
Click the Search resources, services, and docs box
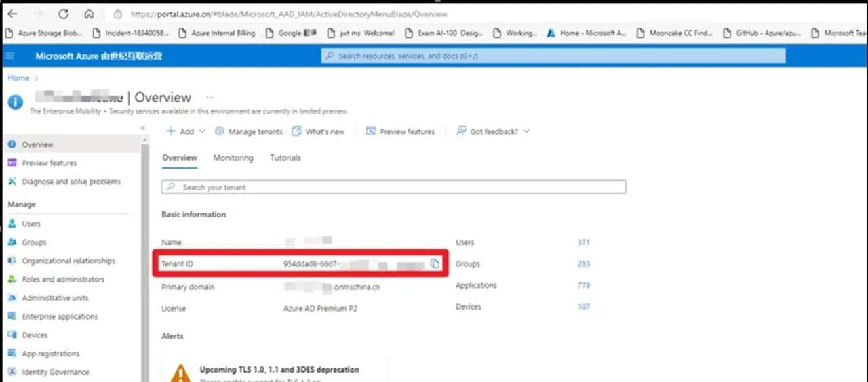point(553,56)
